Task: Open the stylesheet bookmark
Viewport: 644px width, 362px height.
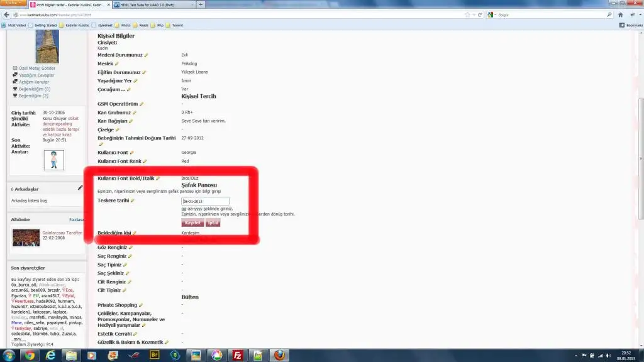Action: click(102, 25)
